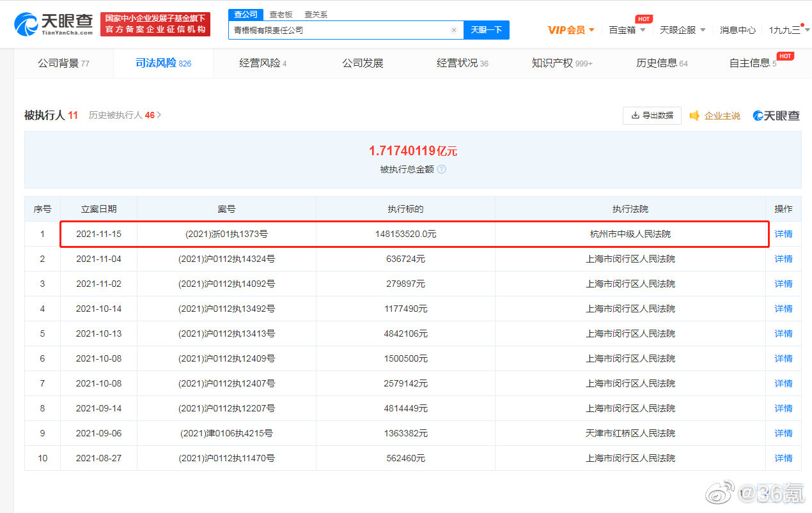
Task: Click the 企业主说 speaker icon
Action: click(x=694, y=116)
